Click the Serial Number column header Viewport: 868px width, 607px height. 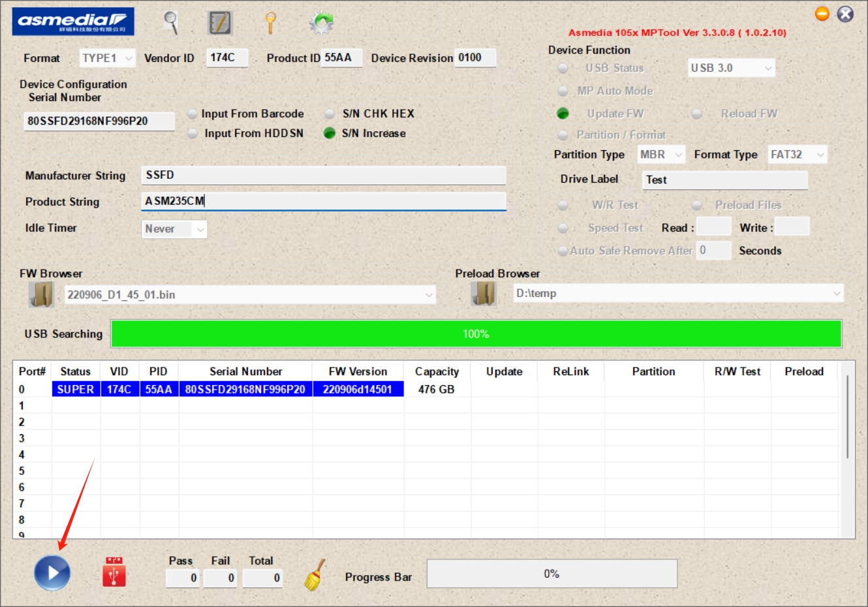pyautogui.click(x=245, y=371)
